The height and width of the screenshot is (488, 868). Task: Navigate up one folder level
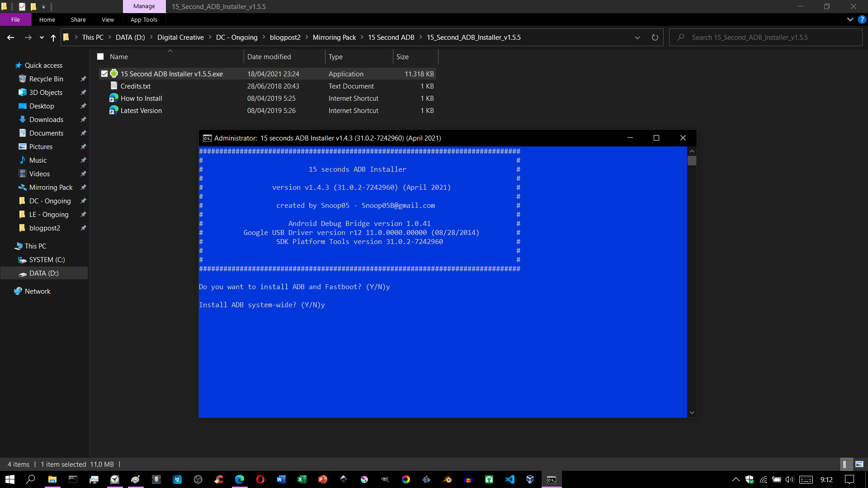53,38
